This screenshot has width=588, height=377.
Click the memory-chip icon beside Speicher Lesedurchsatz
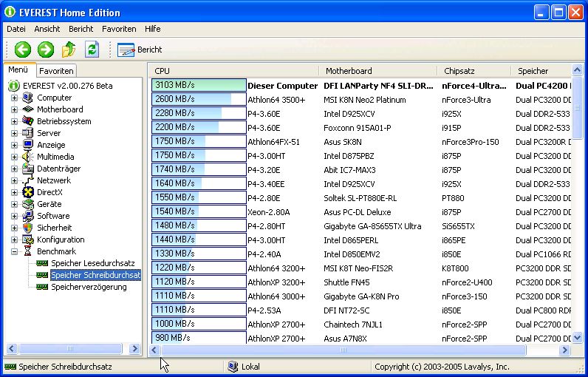pyautogui.click(x=42, y=263)
